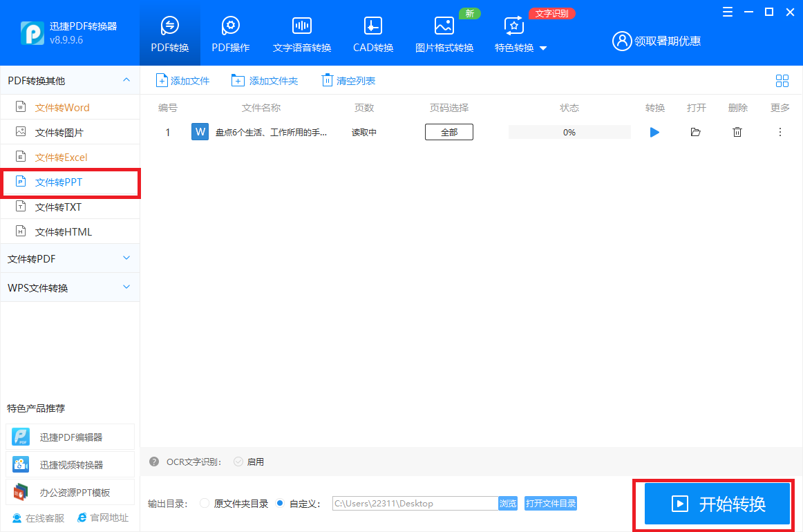Switch to grid view icon
This screenshot has width=803, height=532.
(782, 80)
